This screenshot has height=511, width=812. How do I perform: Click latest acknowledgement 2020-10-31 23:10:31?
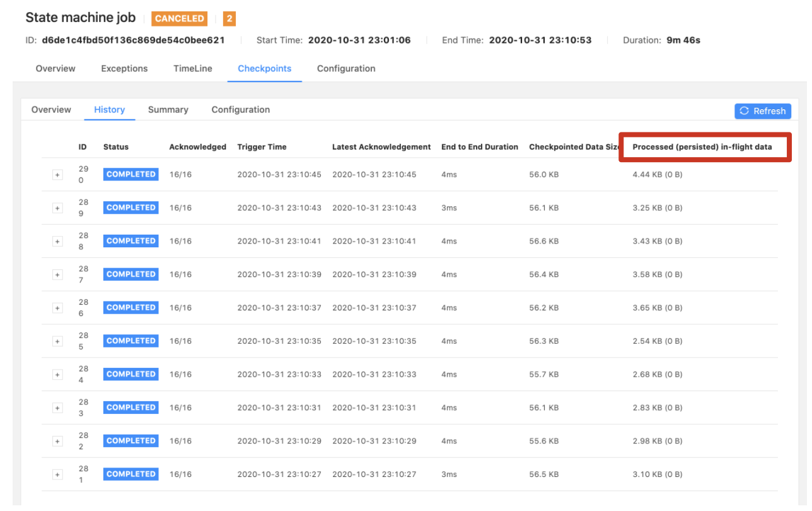tap(374, 408)
